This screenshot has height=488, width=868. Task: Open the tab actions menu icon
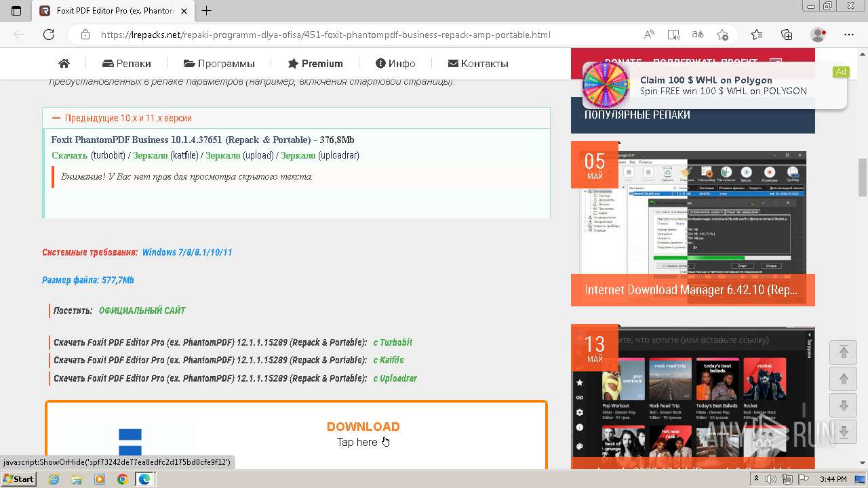(16, 11)
